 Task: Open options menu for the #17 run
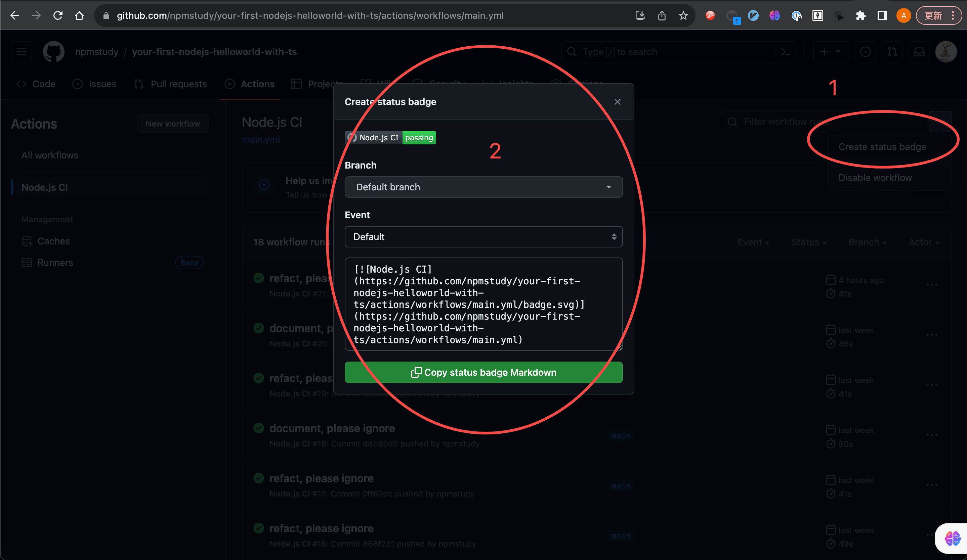932,484
